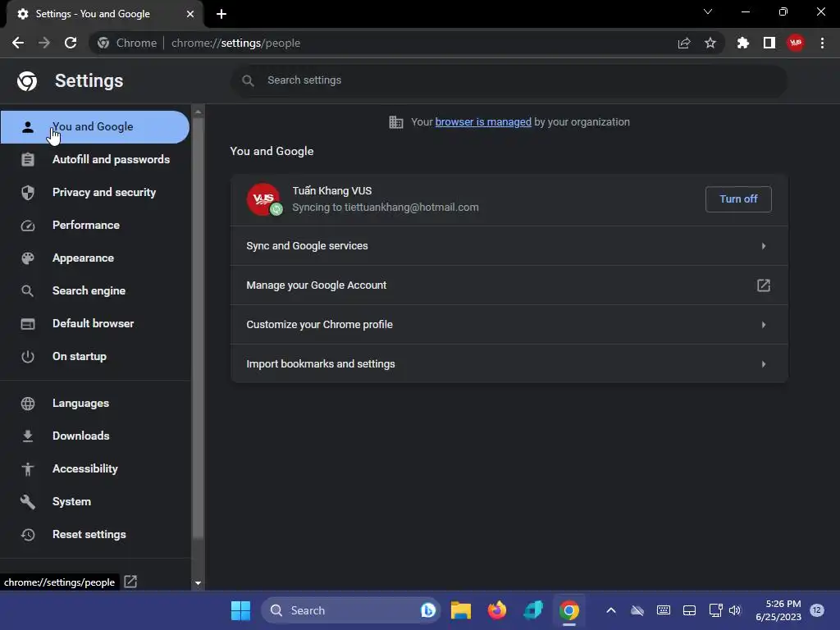Click the Privacy and security shield icon
Image resolution: width=840 pixels, height=630 pixels.
click(x=28, y=192)
